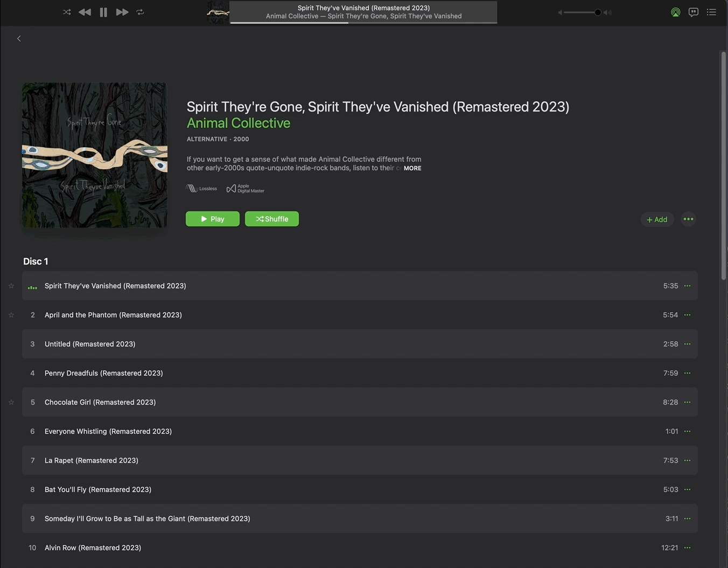Open options for Untitled track
728x568 pixels.
click(687, 344)
